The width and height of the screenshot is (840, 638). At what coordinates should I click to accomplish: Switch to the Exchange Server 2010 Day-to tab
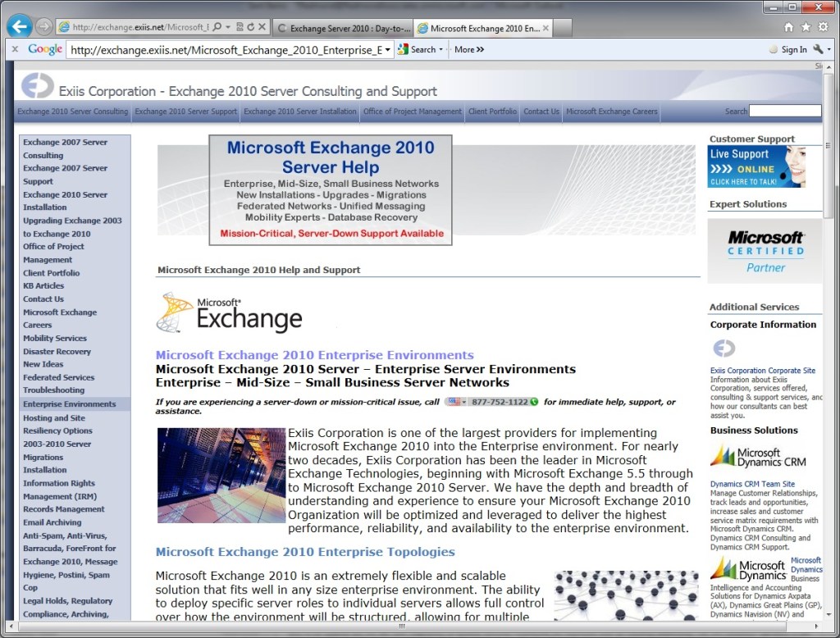(345, 28)
